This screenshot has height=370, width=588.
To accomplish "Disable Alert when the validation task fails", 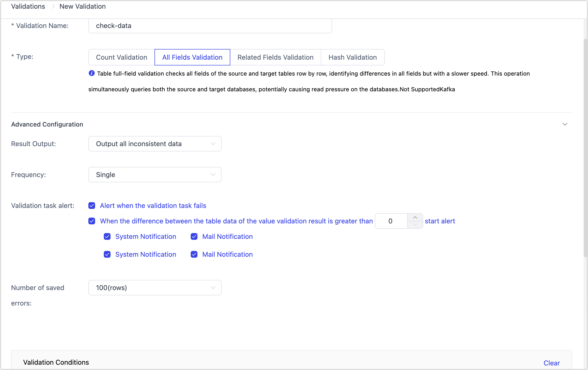I will click(x=91, y=206).
